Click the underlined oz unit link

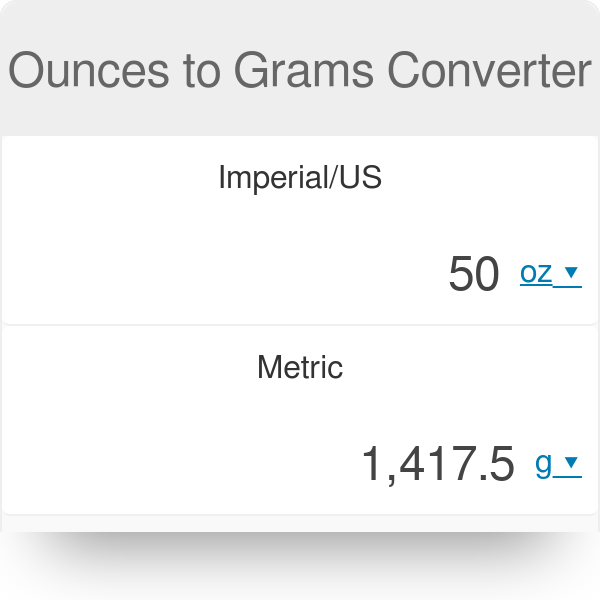click(536, 272)
